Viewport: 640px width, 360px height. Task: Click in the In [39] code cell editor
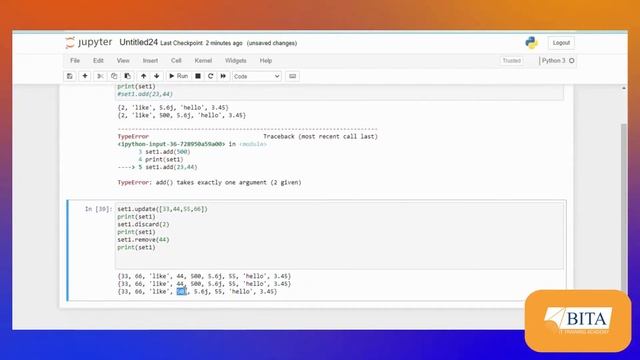(339, 236)
